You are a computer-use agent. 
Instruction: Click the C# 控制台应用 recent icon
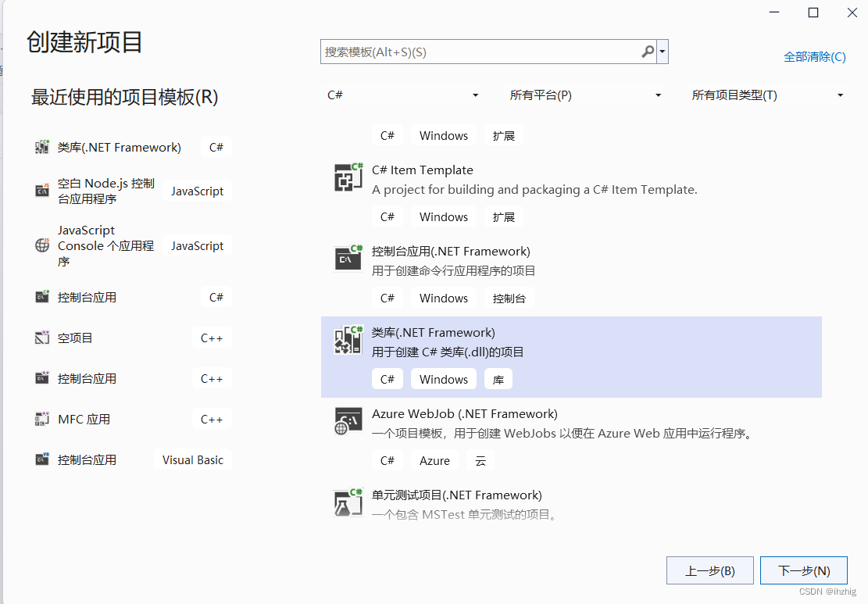pyautogui.click(x=42, y=297)
